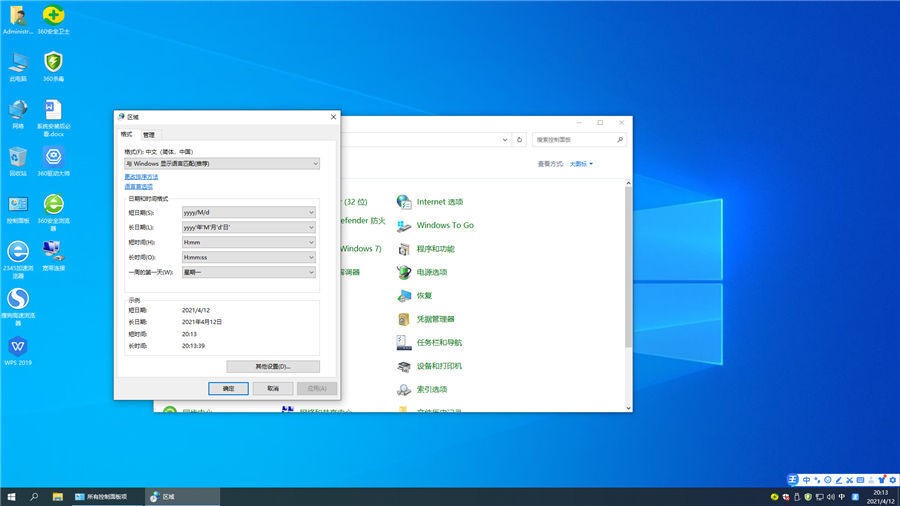The height and width of the screenshot is (506, 900).
Task: Switch to the 管理 tab
Action: tap(149, 134)
